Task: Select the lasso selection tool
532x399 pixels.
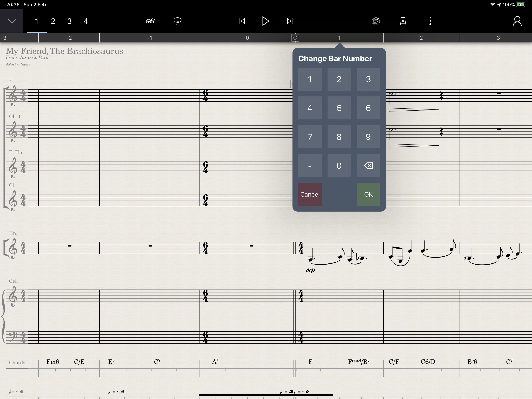Action: (177, 21)
